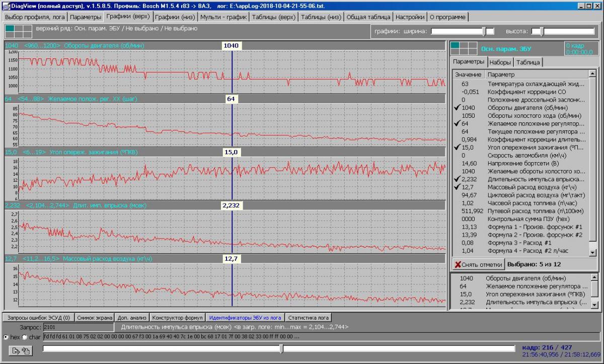Select the hex radio button

[x=6, y=337]
